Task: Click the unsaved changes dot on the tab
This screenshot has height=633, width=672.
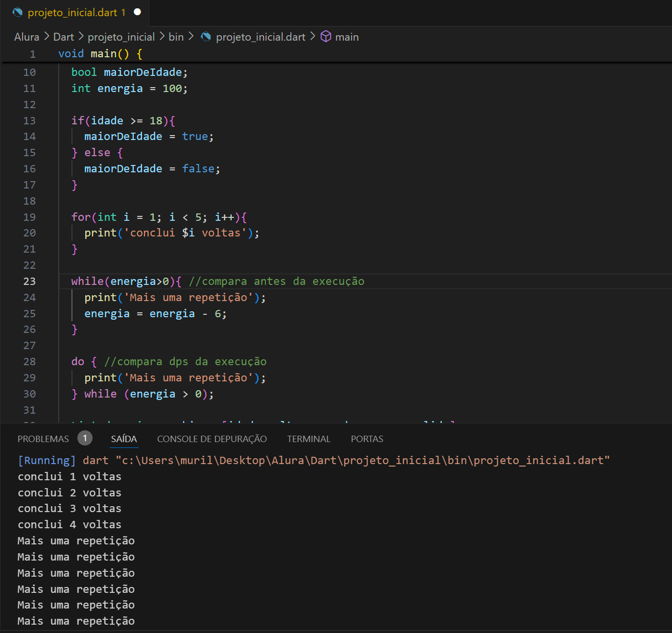Action: coord(138,12)
